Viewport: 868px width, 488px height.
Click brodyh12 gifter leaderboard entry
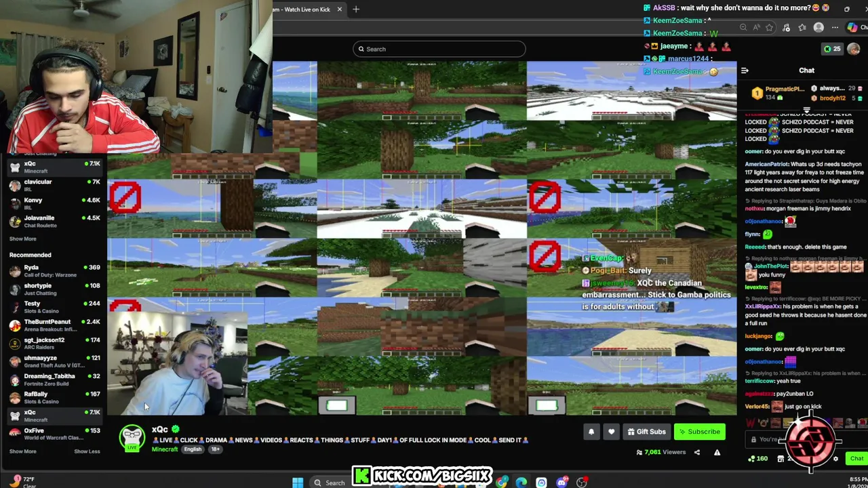click(837, 98)
